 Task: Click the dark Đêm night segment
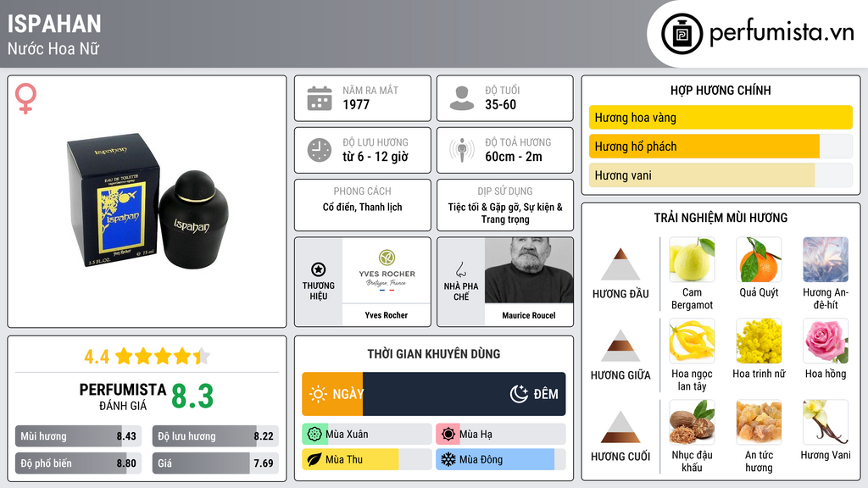point(465,394)
